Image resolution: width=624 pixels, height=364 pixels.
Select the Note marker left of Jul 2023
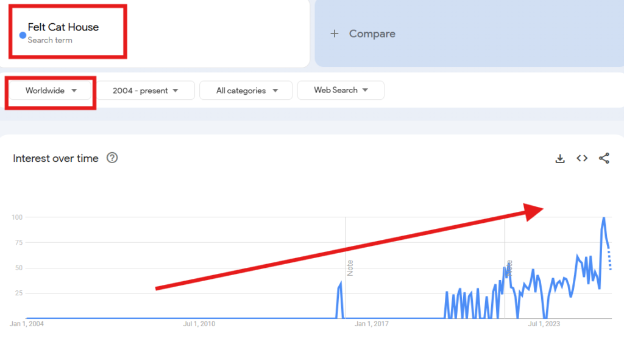509,267
